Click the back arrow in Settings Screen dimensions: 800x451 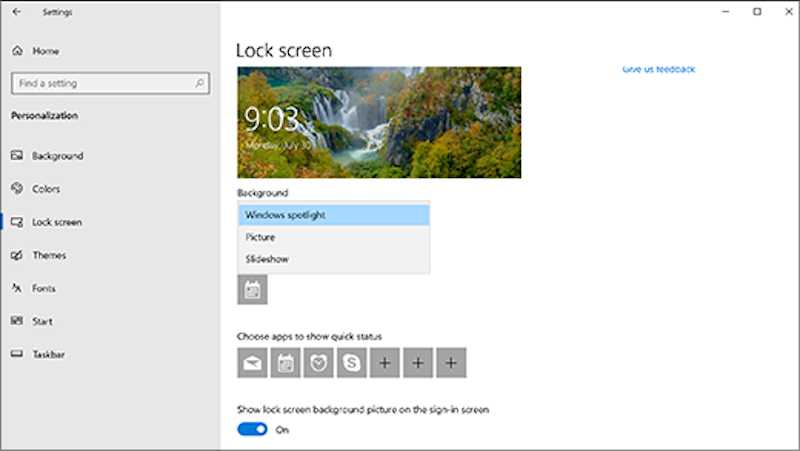pyautogui.click(x=16, y=12)
